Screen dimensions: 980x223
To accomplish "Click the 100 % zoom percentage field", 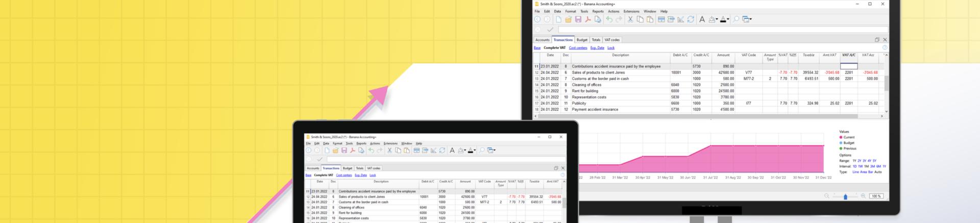I will point(876,196).
